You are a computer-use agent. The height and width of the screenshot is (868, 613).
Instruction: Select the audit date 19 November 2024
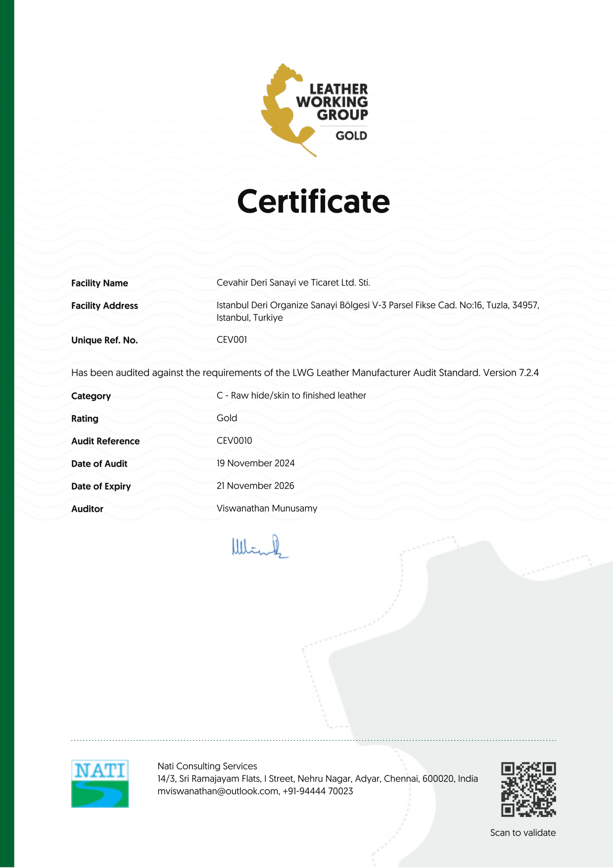(x=255, y=463)
